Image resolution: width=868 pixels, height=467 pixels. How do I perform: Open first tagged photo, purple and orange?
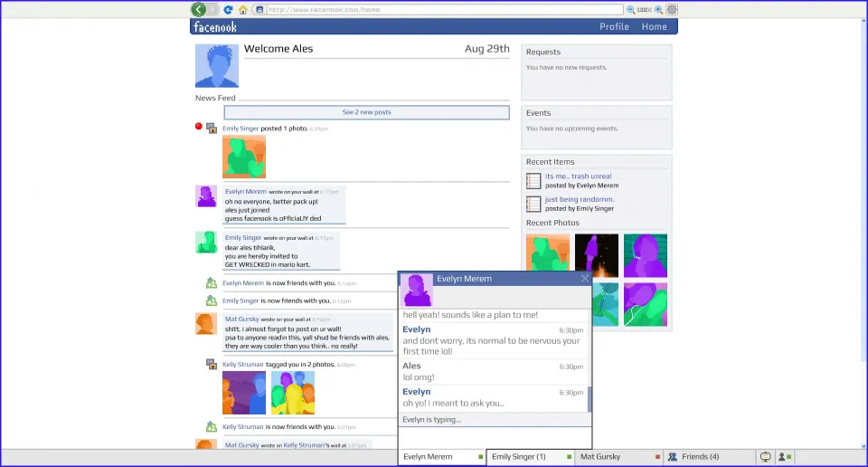243,393
